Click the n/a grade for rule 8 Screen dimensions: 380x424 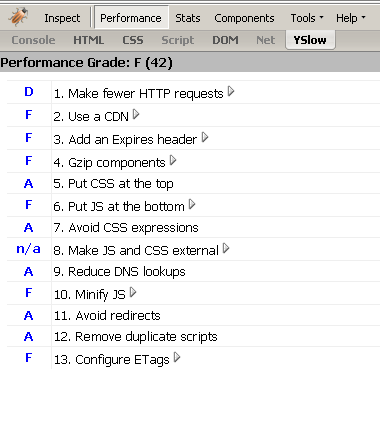[28, 249]
